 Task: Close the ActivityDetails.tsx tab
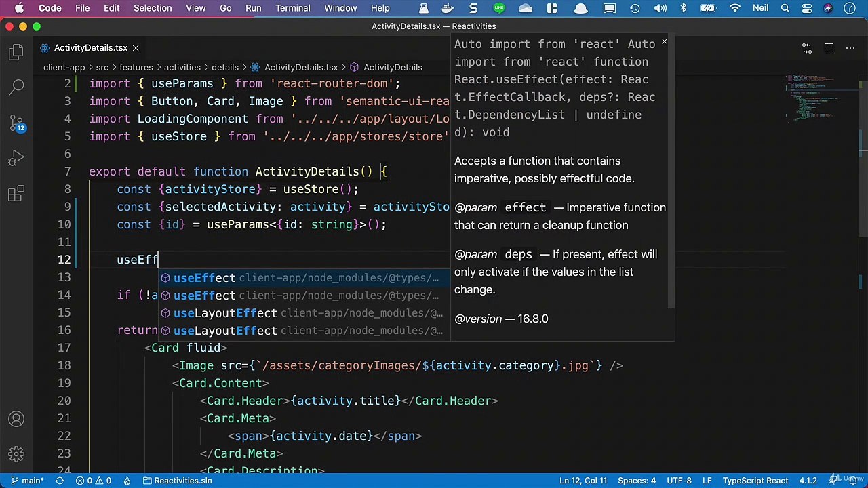[136, 48]
